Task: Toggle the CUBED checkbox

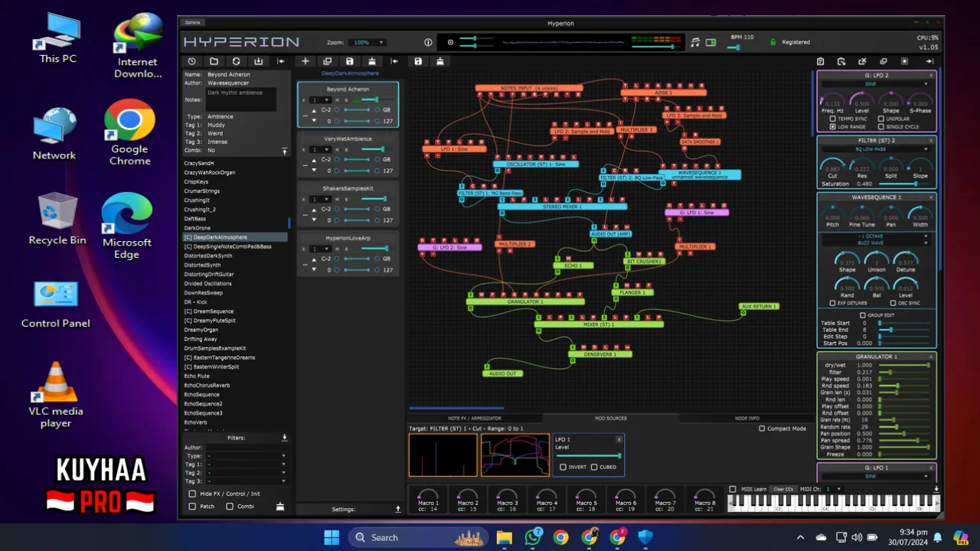Action: click(x=594, y=467)
